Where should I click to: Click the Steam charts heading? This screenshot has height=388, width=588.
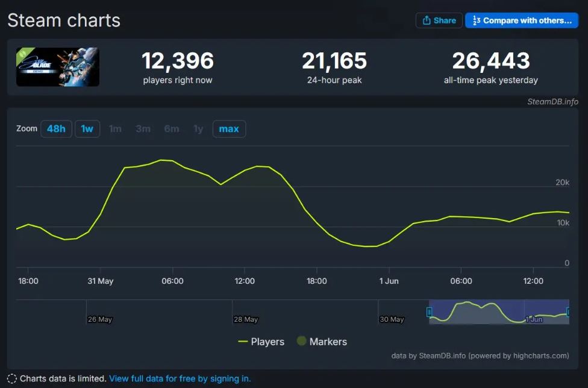[x=64, y=20]
